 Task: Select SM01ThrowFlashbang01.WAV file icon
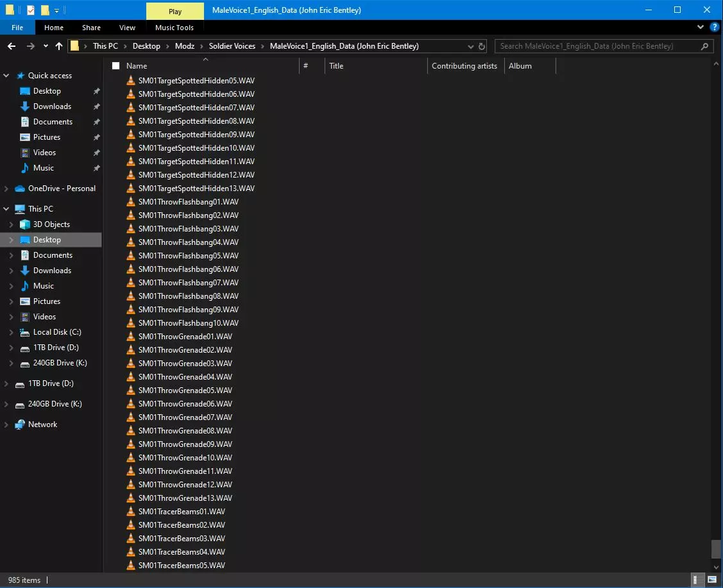(131, 201)
